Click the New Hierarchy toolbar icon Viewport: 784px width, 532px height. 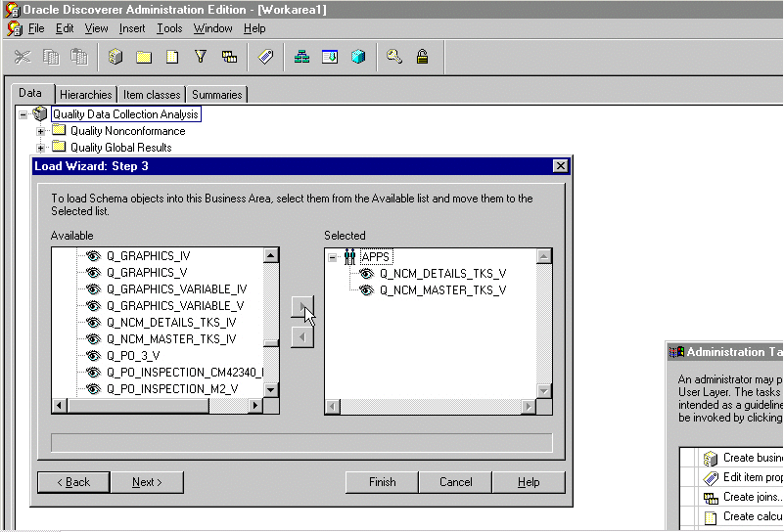tap(301, 57)
